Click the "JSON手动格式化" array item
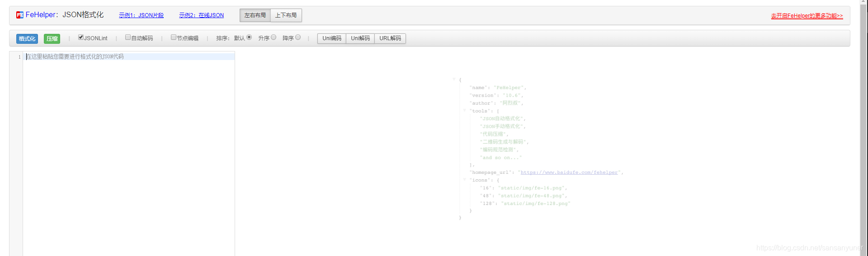The height and width of the screenshot is (256, 868). [x=501, y=126]
